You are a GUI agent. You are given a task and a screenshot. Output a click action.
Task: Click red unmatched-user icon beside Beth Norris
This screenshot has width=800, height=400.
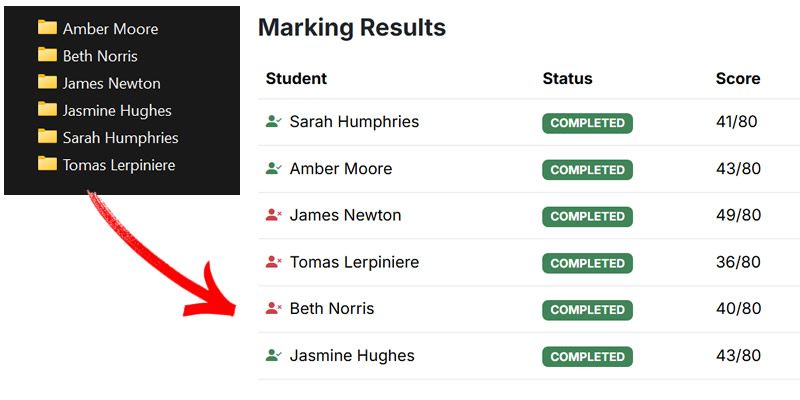[x=274, y=309]
